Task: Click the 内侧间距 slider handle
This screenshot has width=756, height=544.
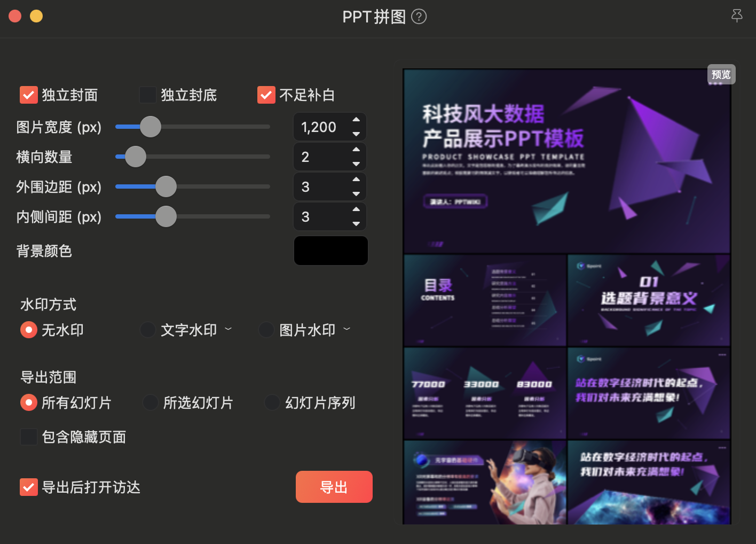Action: click(166, 216)
